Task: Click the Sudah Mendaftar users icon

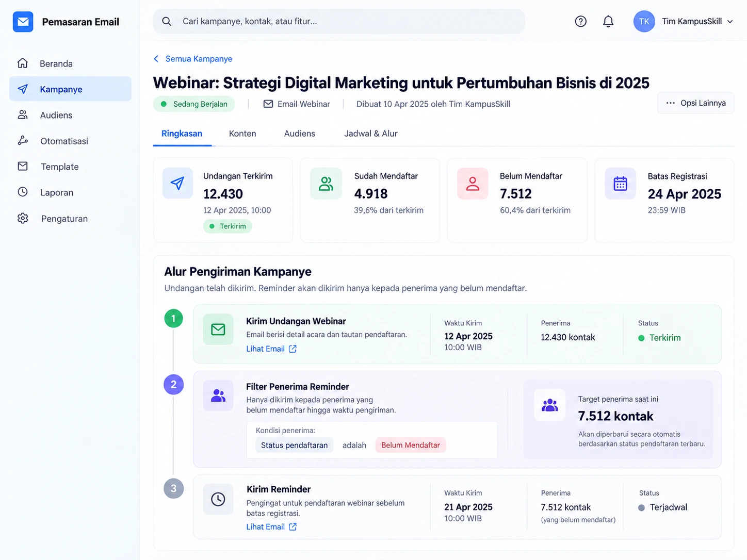Action: coord(326,183)
